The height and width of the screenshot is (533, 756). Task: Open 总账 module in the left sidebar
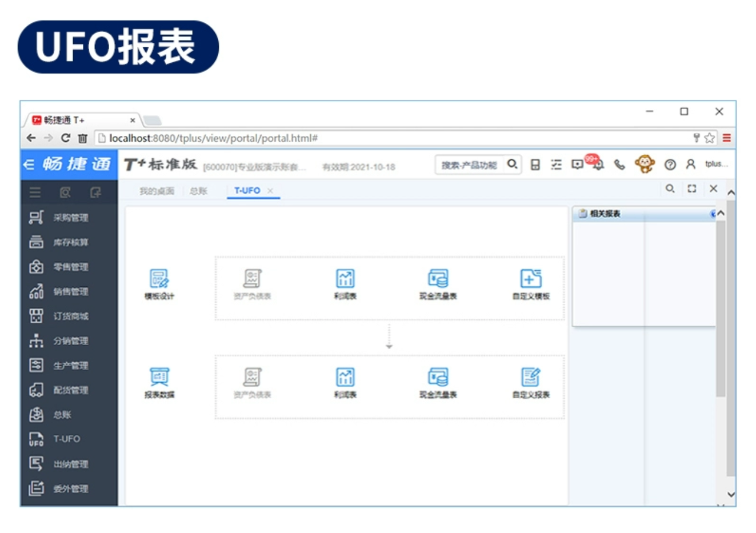(50, 415)
